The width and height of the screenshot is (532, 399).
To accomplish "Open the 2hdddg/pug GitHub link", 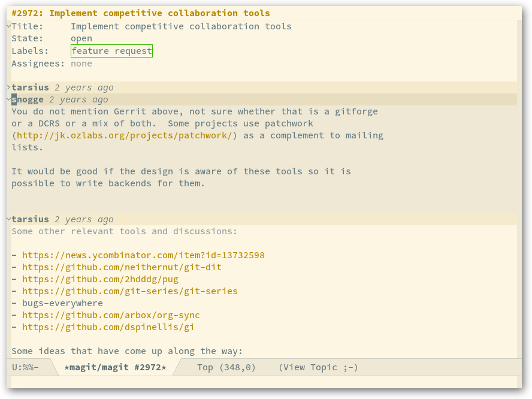I will click(101, 279).
